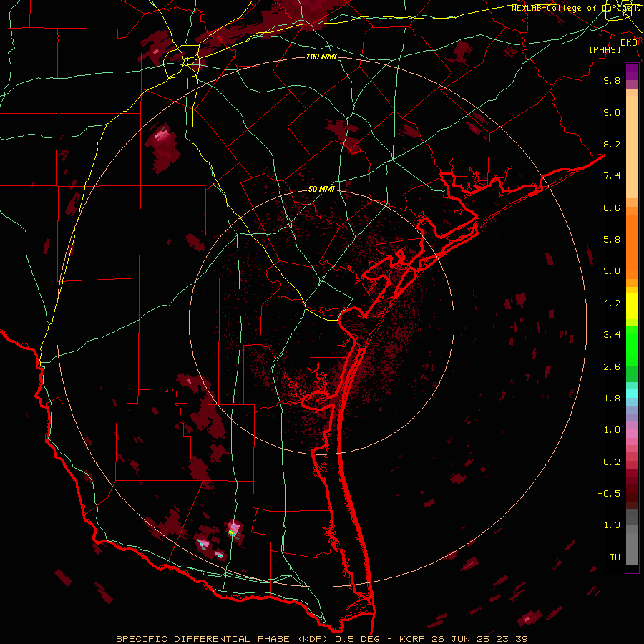Image resolution: width=644 pixels, height=644 pixels.
Task: Click the bright green segment of color bar
Action: click(x=632, y=345)
